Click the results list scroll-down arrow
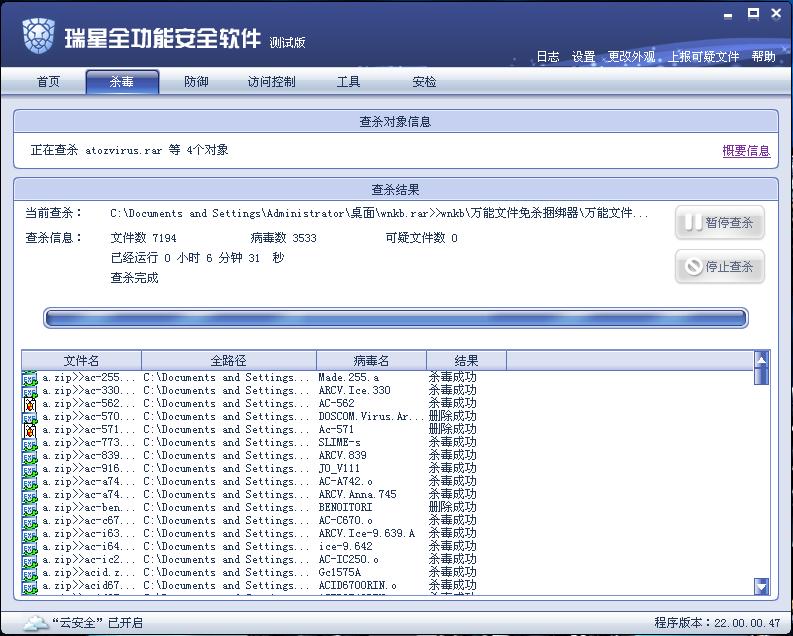 (761, 586)
